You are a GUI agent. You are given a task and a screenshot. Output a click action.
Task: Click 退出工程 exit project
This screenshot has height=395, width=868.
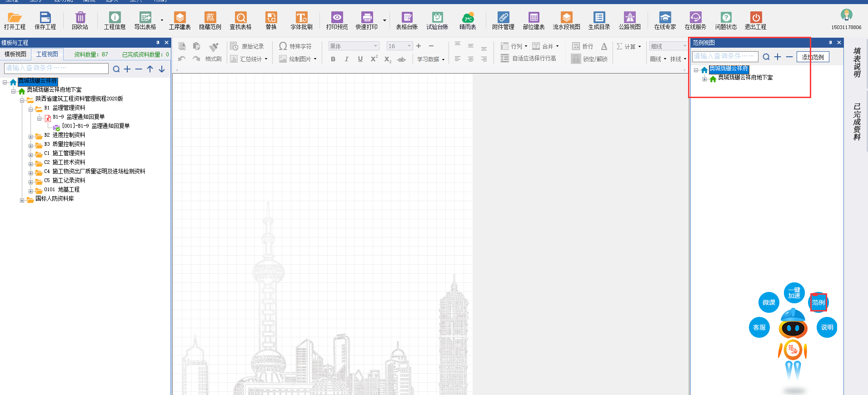tap(755, 21)
